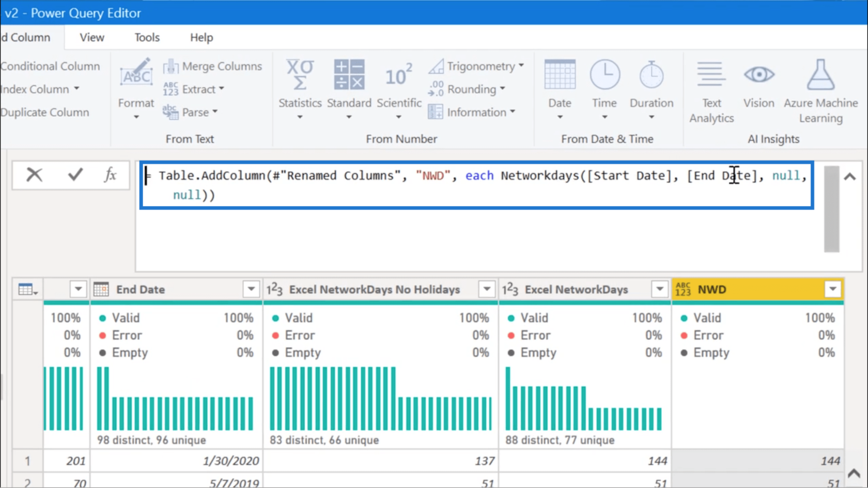Click the cell with value 137
Viewport: 868px width, 488px height.
[x=381, y=461]
